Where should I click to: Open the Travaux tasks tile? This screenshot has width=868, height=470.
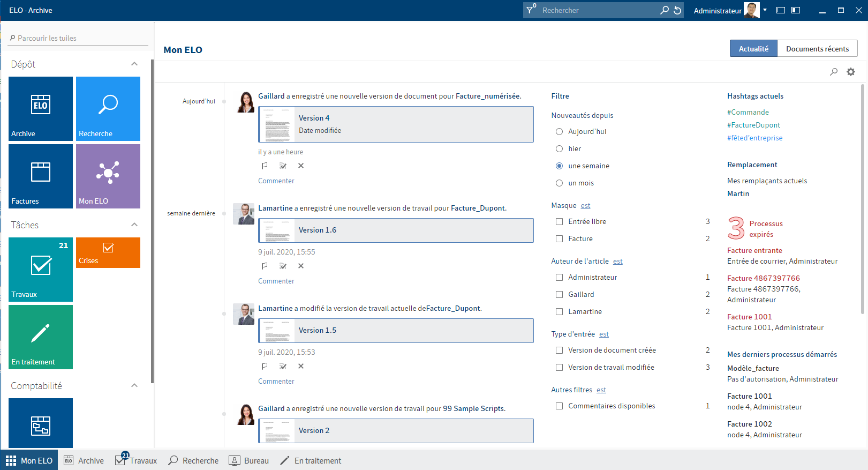[41, 270]
